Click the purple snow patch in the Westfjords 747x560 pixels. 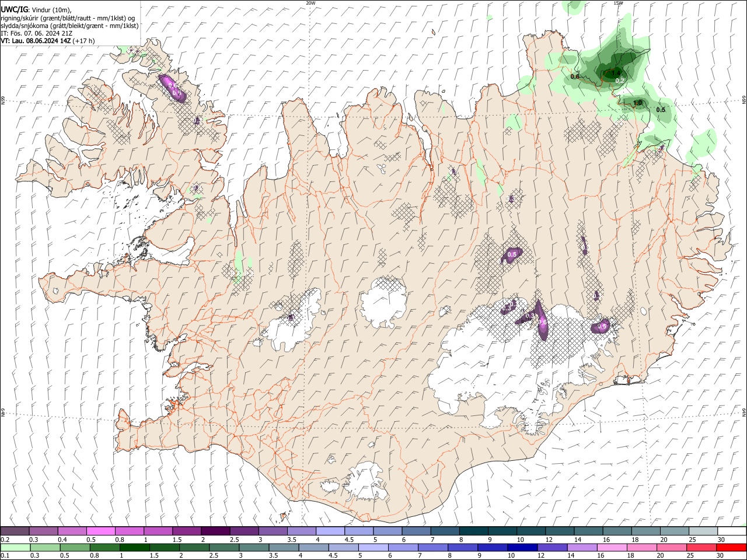173,89
